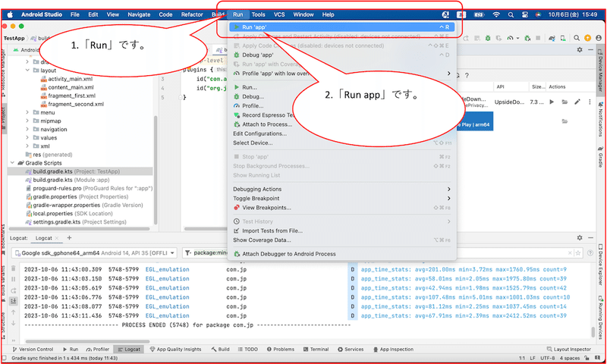The image size is (607, 364).
Task: Click the down arrow in the Logcat side toolbar
Action: [13, 323]
